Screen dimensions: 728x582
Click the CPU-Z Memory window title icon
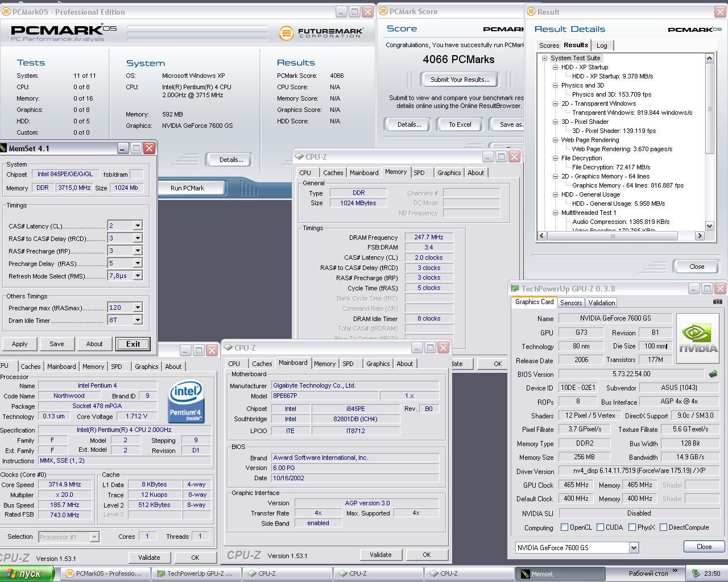tap(300, 157)
